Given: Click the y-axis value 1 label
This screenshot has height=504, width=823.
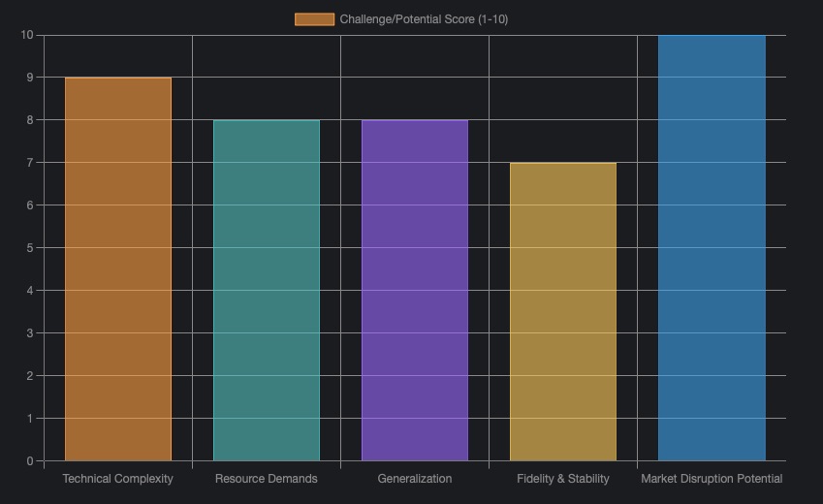Looking at the screenshot, I should pos(30,419).
